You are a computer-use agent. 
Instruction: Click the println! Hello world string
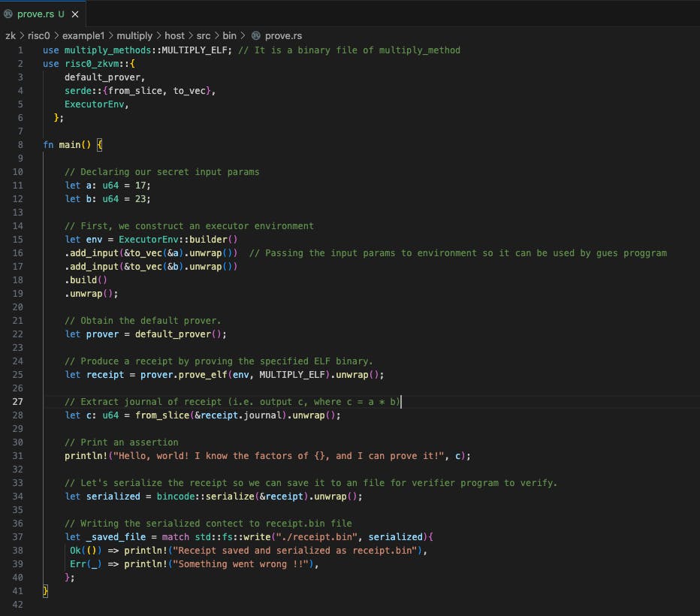pos(279,456)
